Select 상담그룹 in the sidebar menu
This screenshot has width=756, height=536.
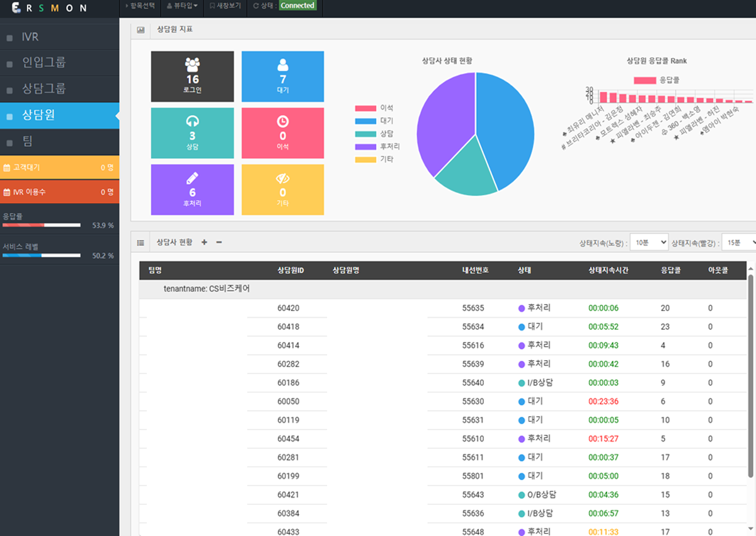pyautogui.click(x=44, y=89)
